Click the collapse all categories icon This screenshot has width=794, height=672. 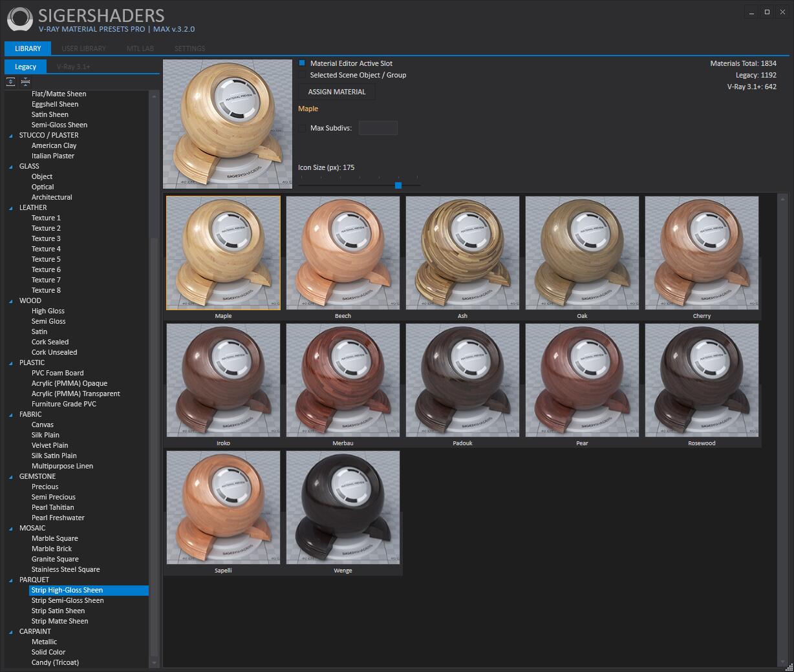coord(25,81)
